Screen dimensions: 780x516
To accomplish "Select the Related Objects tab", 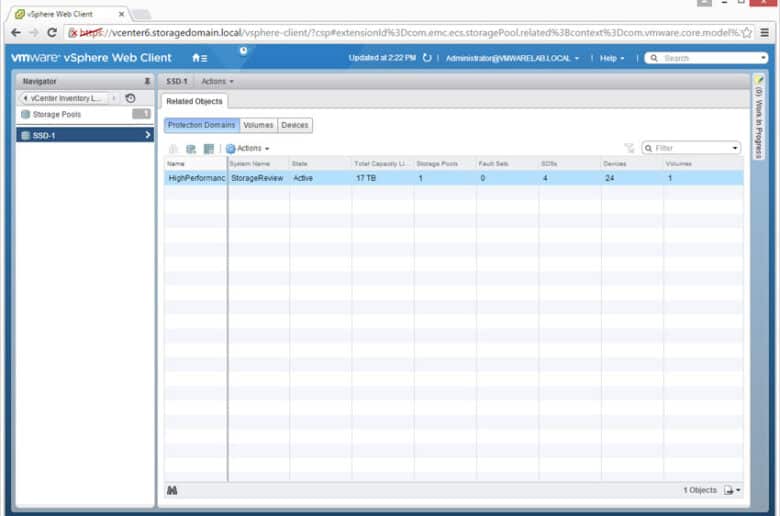I will coord(194,101).
